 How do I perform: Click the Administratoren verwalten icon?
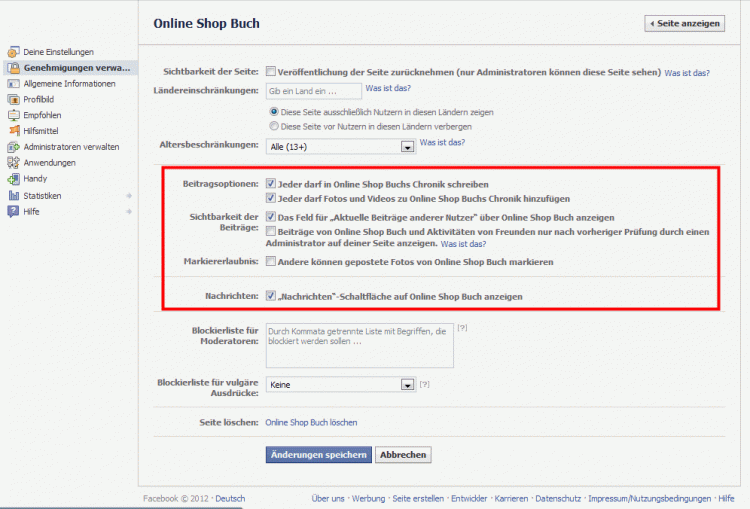(13, 147)
